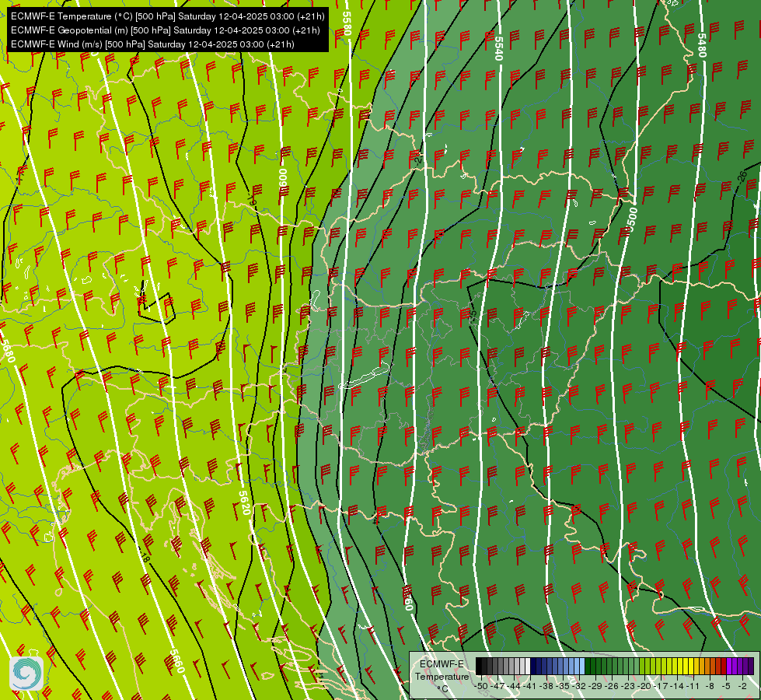761x700 pixels.
Task: Click the 5600 geopotential contour label
Action: coord(283,180)
